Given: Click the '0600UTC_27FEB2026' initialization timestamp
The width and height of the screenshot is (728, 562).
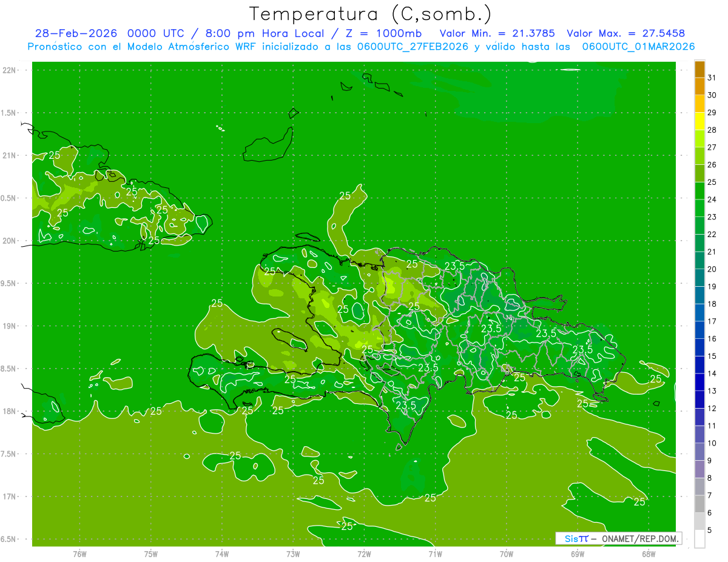Looking at the screenshot, I should click(x=413, y=47).
